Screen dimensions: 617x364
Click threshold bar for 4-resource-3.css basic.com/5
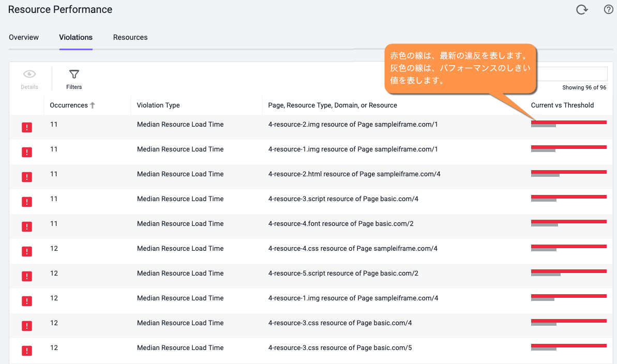[x=568, y=347]
